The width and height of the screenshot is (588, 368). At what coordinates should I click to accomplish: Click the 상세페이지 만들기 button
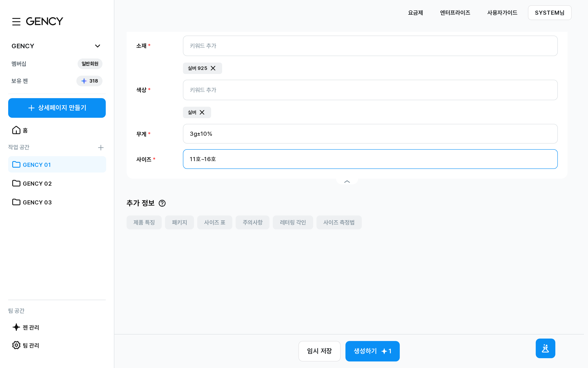(x=57, y=108)
